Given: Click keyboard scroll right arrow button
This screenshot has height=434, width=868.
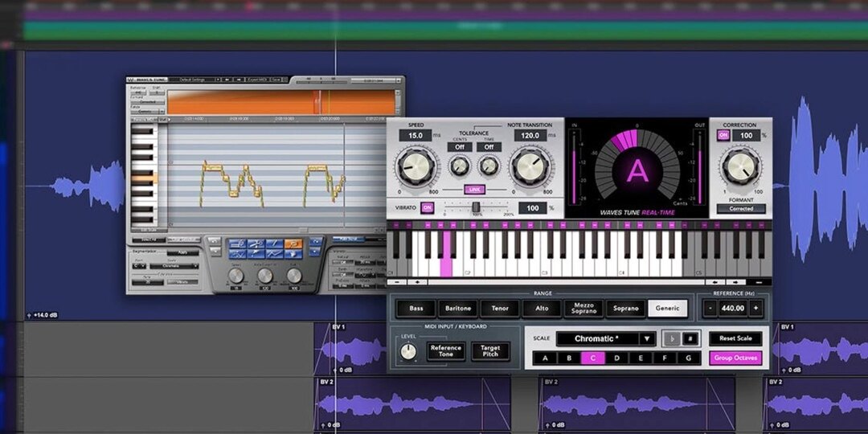Looking at the screenshot, I should [737, 281].
